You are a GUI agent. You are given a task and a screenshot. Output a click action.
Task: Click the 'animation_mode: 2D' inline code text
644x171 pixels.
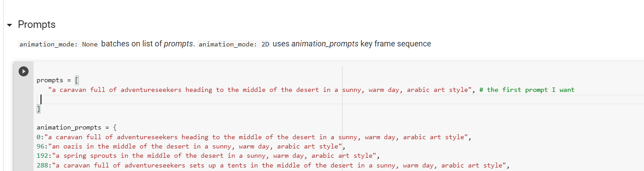[234, 45]
